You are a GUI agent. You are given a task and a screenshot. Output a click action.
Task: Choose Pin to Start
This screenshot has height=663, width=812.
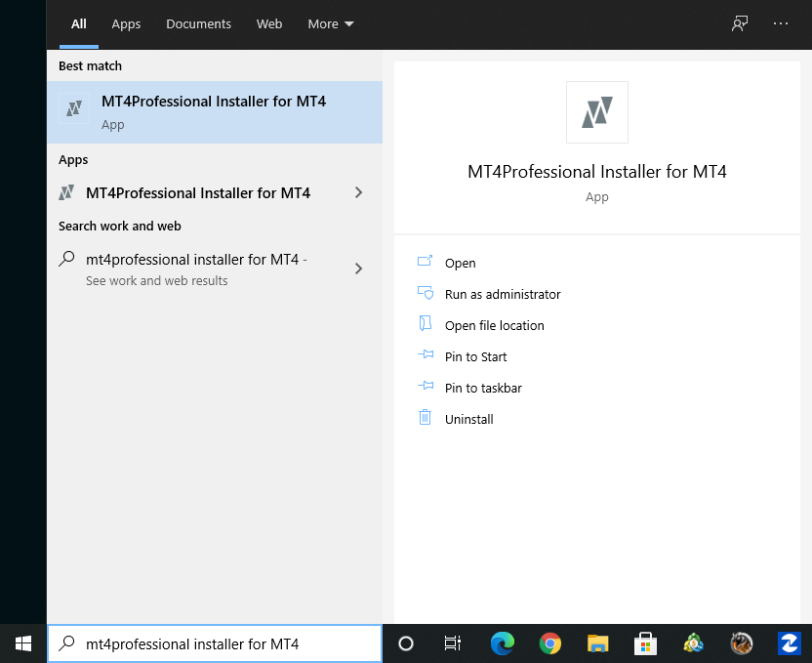475,356
